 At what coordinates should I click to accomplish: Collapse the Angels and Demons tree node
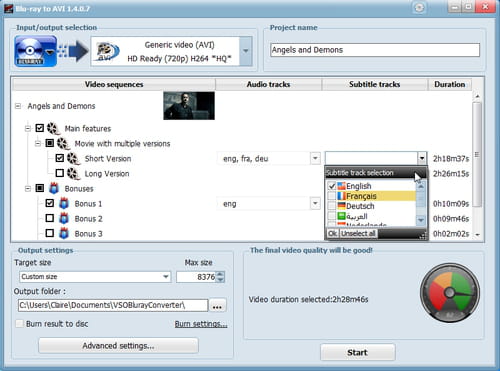coord(18,106)
